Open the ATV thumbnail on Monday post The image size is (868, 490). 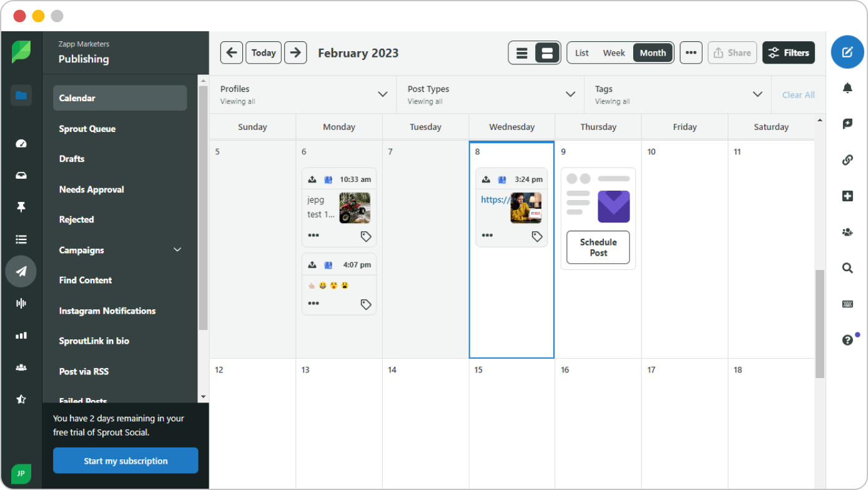coord(355,208)
